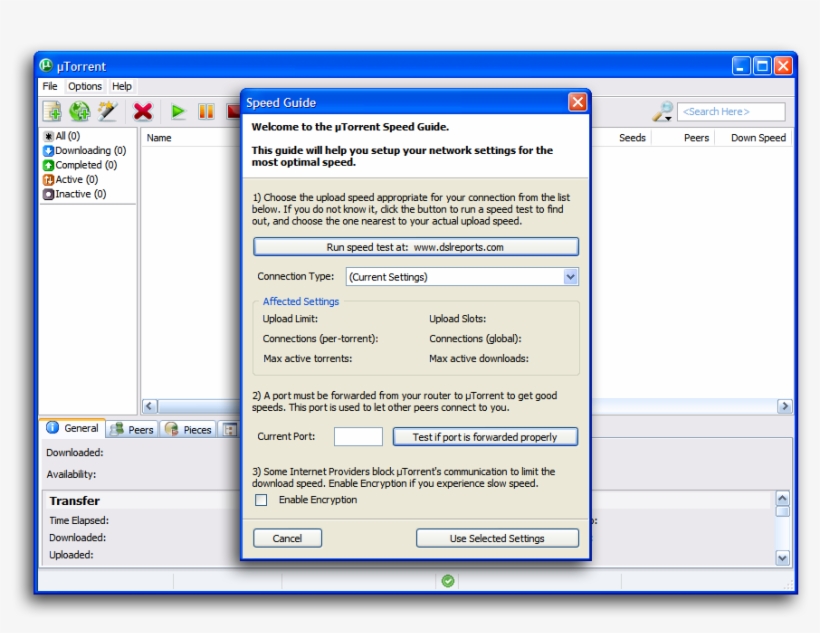Click inside the Current Port input field
The image size is (820, 633).
tap(358, 435)
